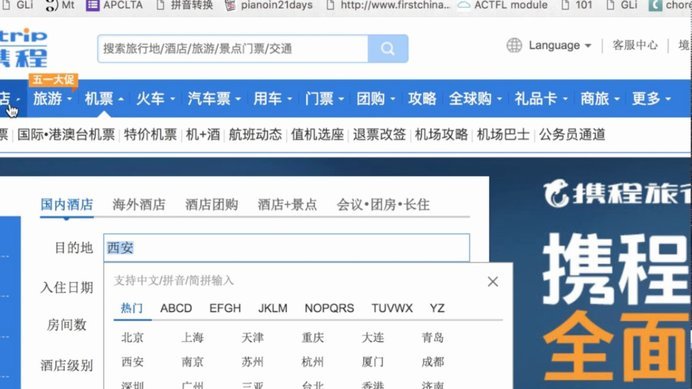Open the 101 bookmark
692x389 pixels.
(576, 5)
